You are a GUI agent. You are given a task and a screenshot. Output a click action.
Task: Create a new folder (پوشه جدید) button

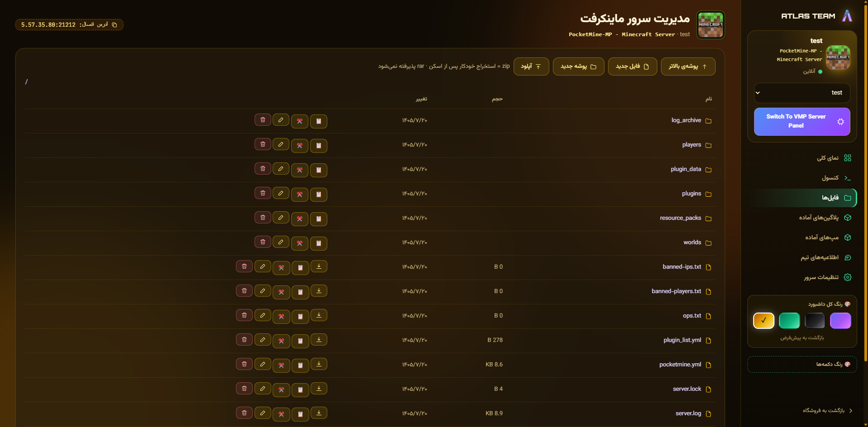tap(578, 66)
